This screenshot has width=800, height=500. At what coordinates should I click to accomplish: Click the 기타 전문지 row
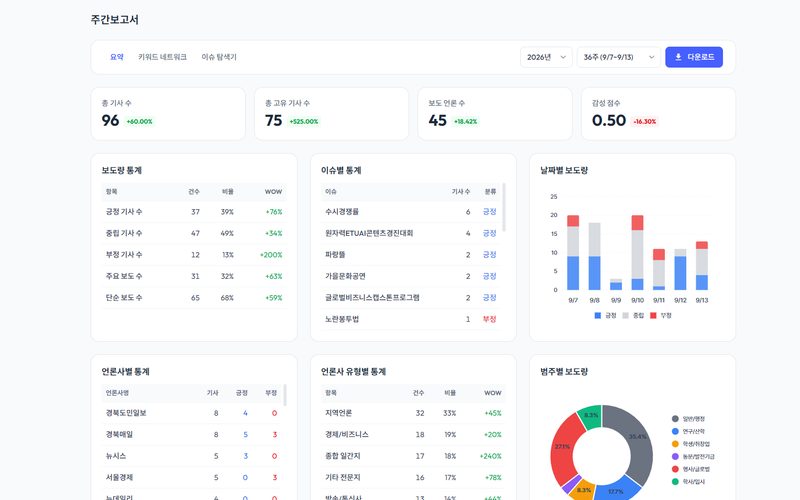pos(413,478)
